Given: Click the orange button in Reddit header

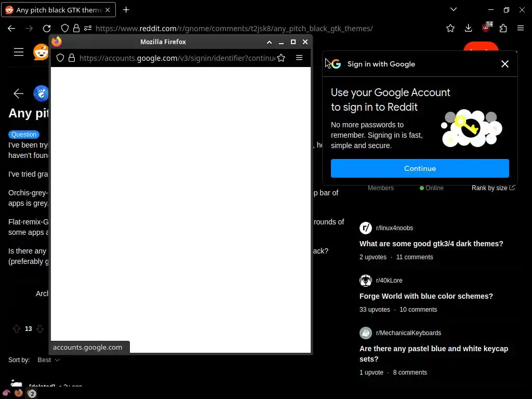Looking at the screenshot, I should click(481, 46).
